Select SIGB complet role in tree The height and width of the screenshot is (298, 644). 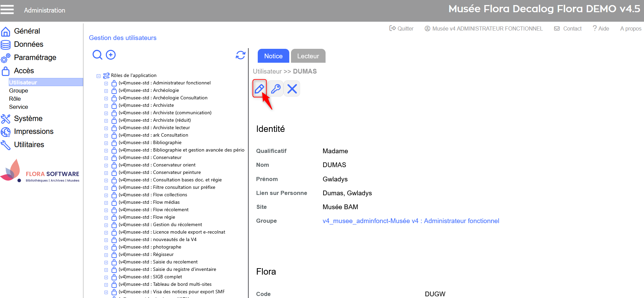[x=167, y=277]
